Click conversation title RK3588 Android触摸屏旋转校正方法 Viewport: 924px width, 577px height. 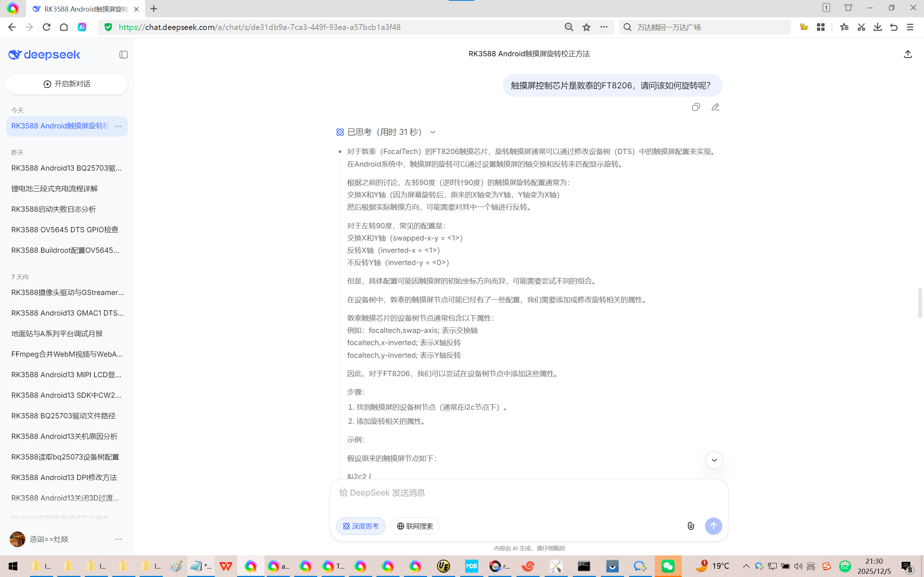(x=529, y=54)
